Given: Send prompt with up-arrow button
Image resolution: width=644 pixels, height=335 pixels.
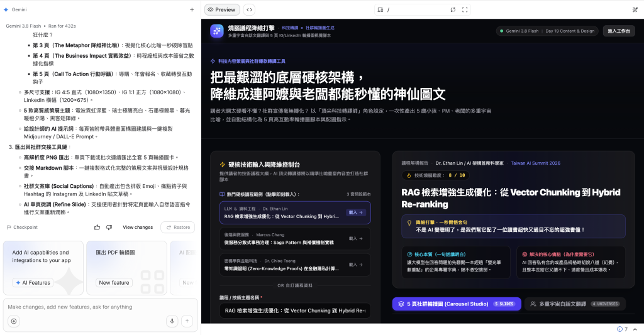Looking at the screenshot, I should [187, 321].
